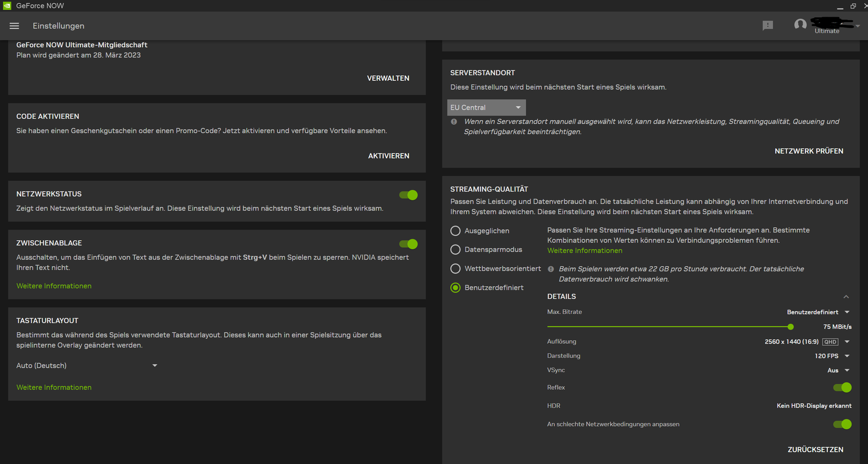868x464 pixels.
Task: Expand the account dropdown arrow by Ultimate
Action: tap(858, 26)
